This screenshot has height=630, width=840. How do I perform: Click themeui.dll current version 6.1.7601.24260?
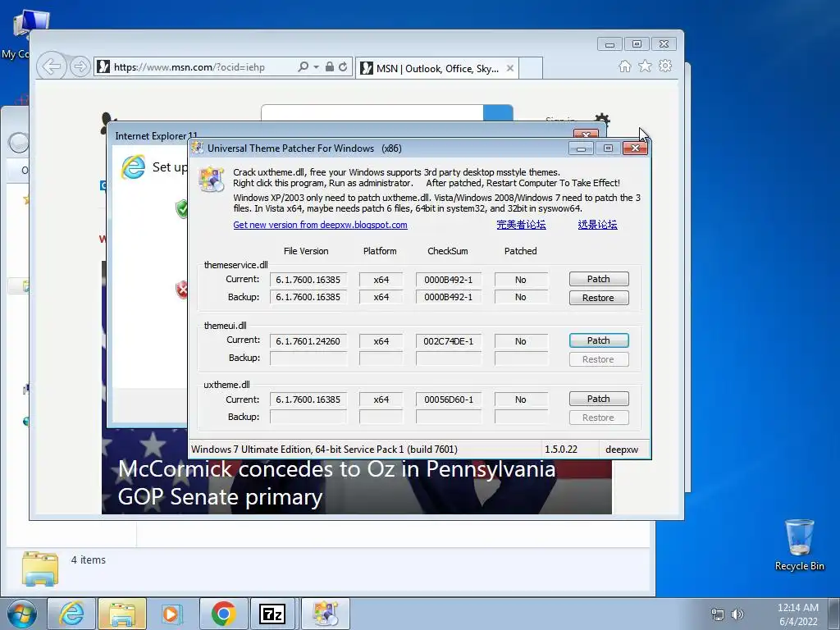pos(308,341)
